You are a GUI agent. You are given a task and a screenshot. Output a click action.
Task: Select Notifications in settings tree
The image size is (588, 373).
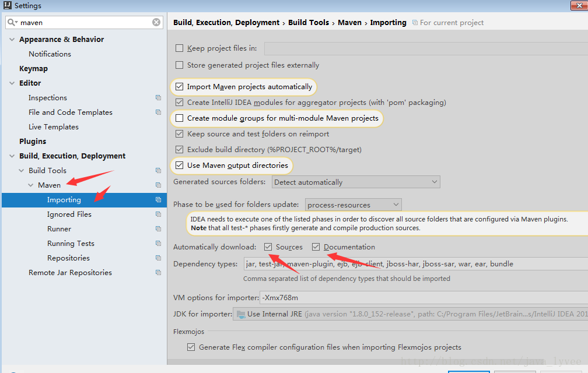50,54
